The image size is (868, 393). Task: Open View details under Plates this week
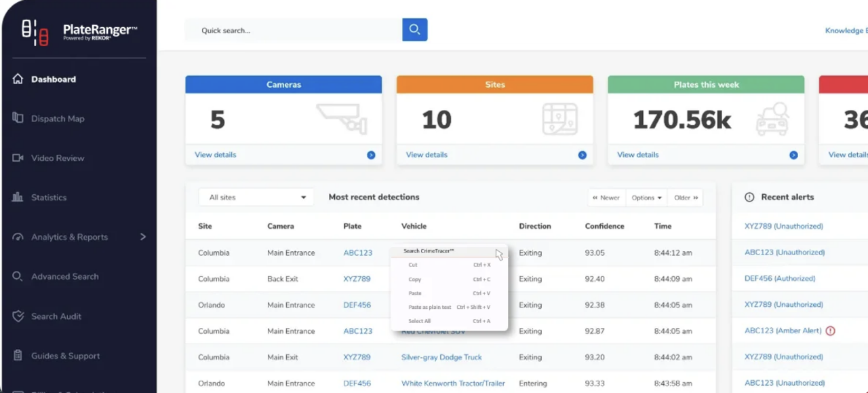click(638, 155)
